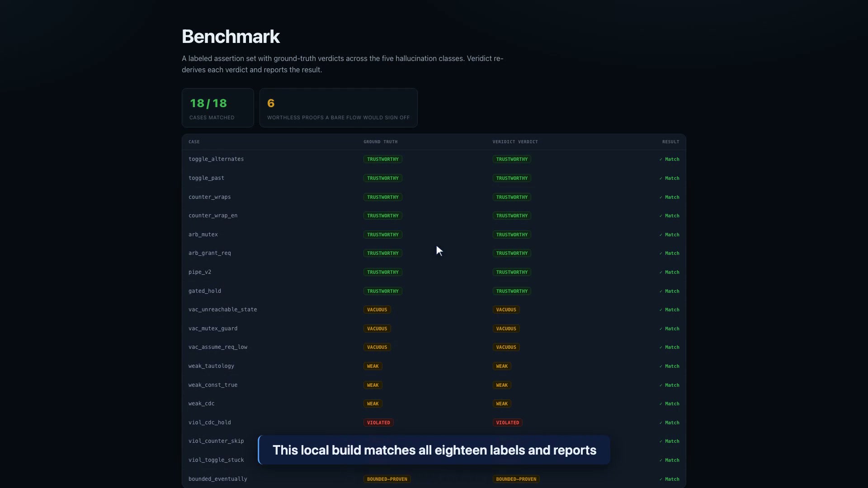Image resolution: width=868 pixels, height=488 pixels.
Task: Click the Match result for counter_wrap_en
Action: (669, 216)
